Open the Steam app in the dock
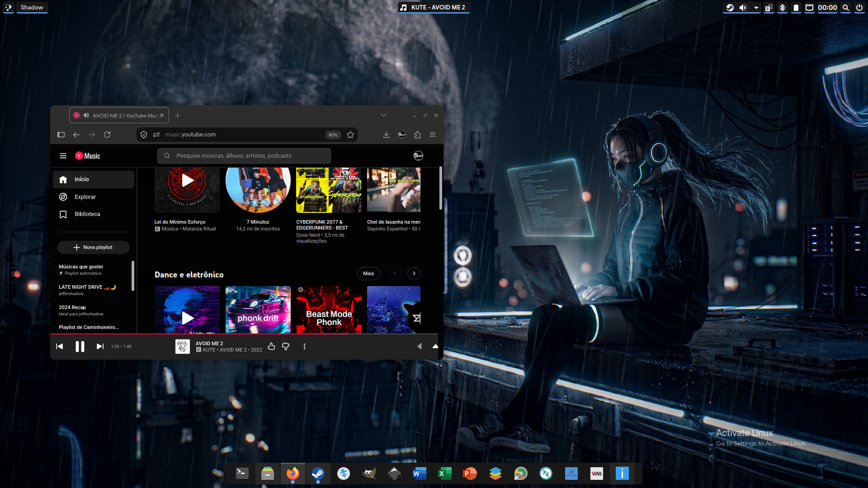This screenshot has height=488, width=868. 318,473
